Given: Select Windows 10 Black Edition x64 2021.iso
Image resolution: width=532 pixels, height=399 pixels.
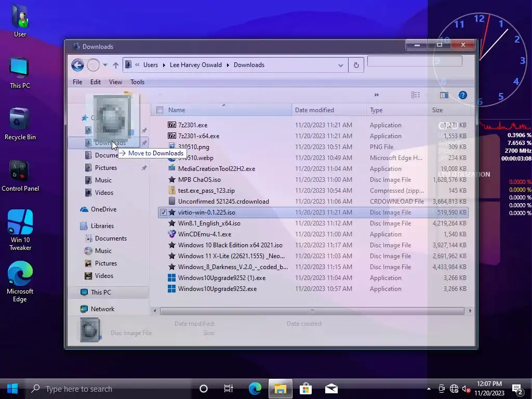Looking at the screenshot, I should click(230, 245).
